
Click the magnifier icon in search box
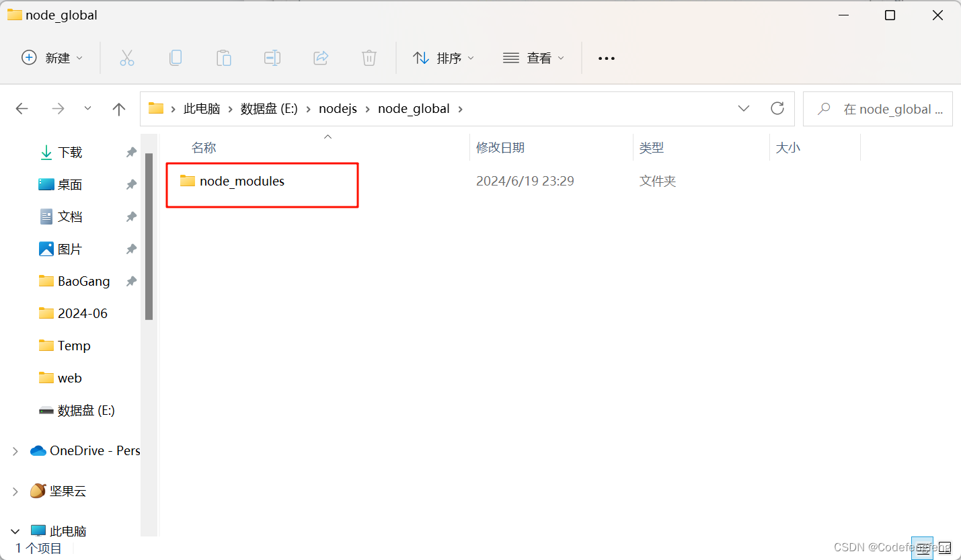click(x=824, y=109)
